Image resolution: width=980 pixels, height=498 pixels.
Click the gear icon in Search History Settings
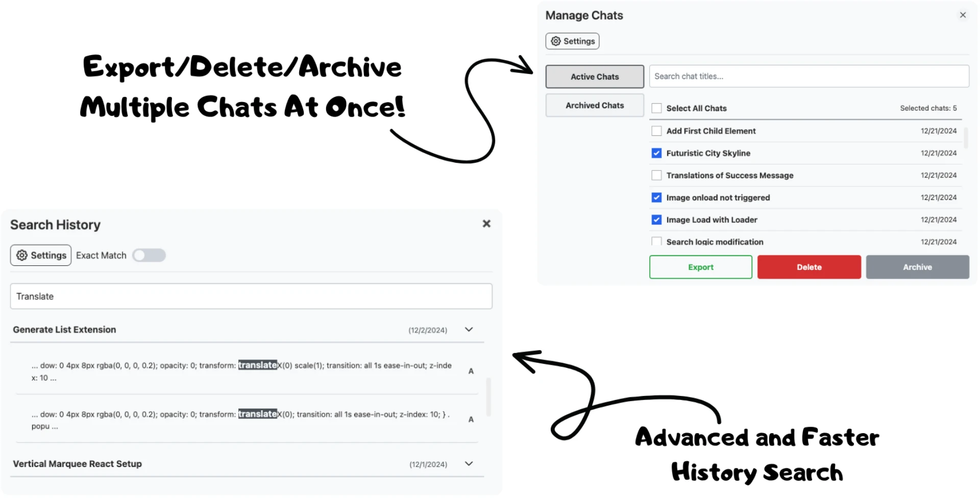22,255
